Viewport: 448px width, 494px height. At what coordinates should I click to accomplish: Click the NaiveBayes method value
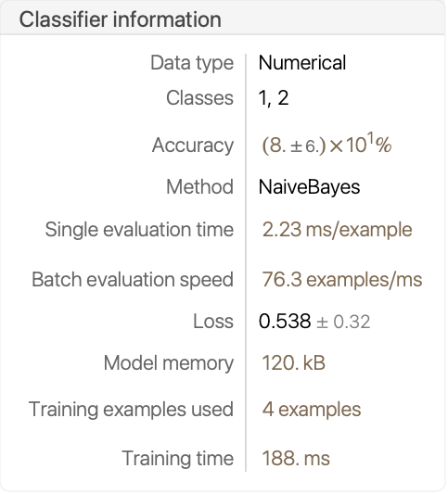[x=309, y=187]
